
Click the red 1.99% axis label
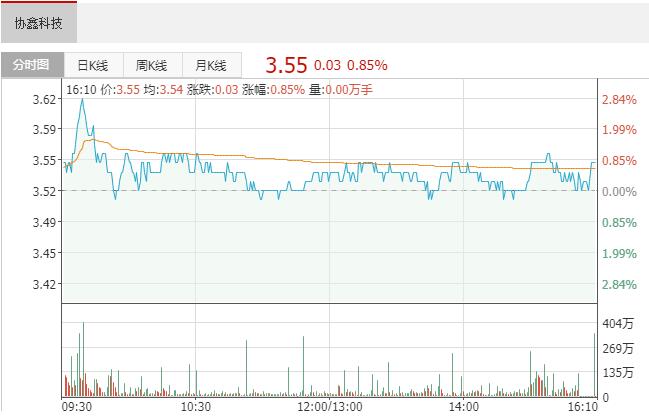click(619, 130)
